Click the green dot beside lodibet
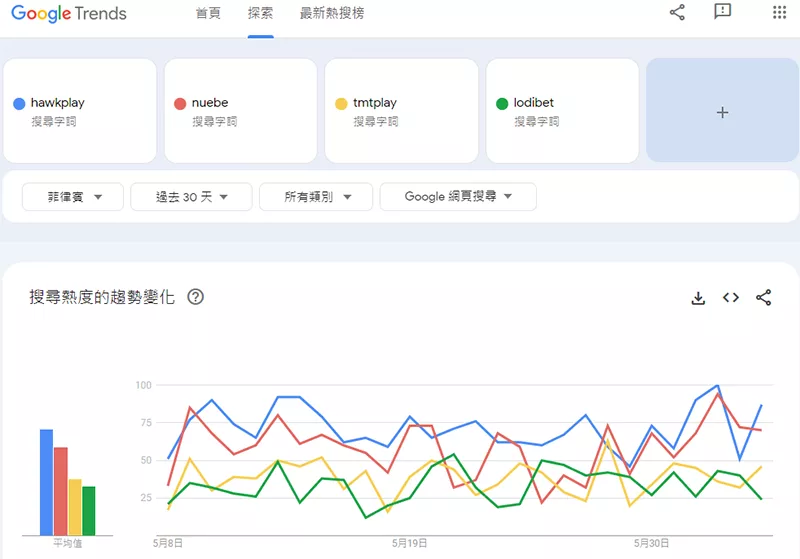This screenshot has height=559, width=800. (x=502, y=104)
